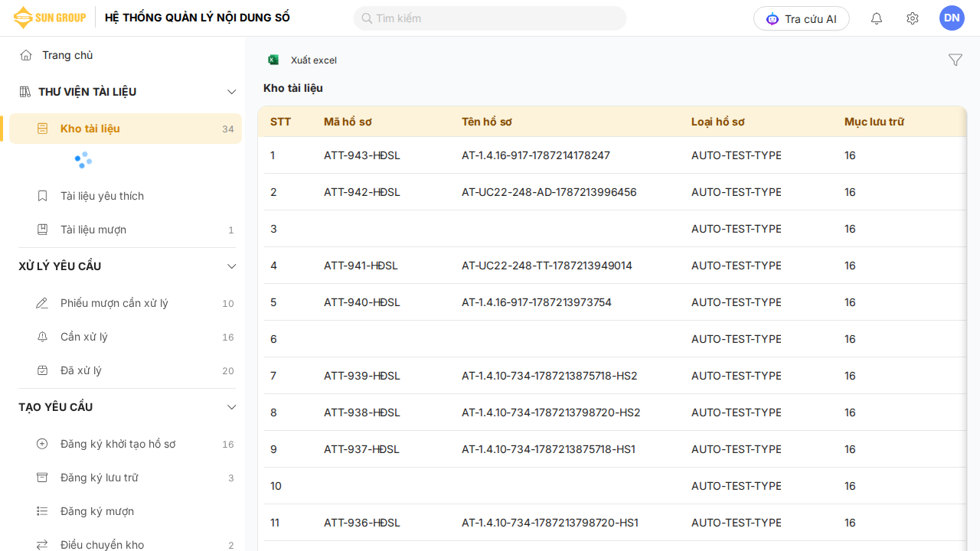Collapse the Thư viện tài liệu section
980x551 pixels.
232,92
